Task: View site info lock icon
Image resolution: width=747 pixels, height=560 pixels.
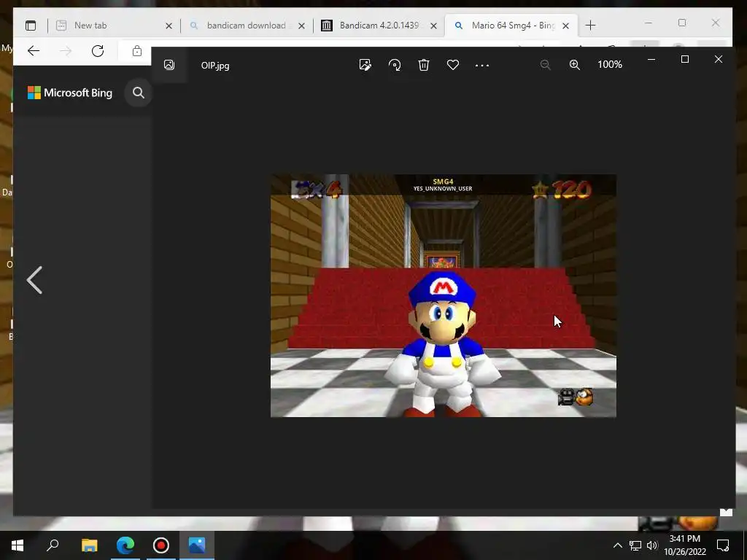Action: click(x=137, y=51)
